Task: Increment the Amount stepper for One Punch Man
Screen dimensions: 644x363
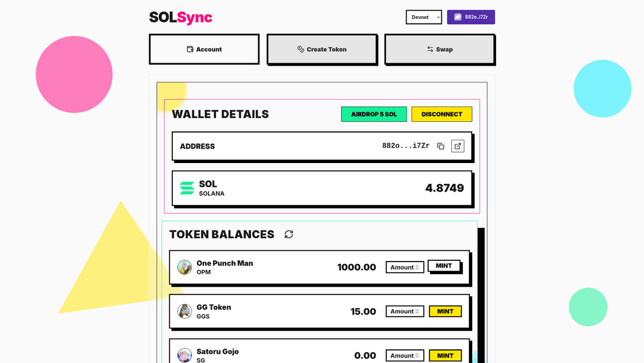Action: 420,265
